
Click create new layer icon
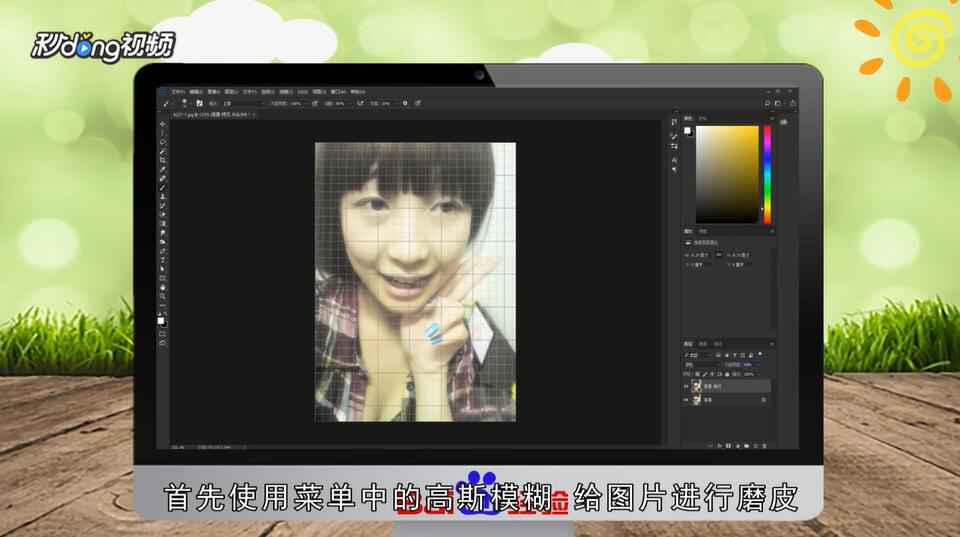(x=756, y=446)
